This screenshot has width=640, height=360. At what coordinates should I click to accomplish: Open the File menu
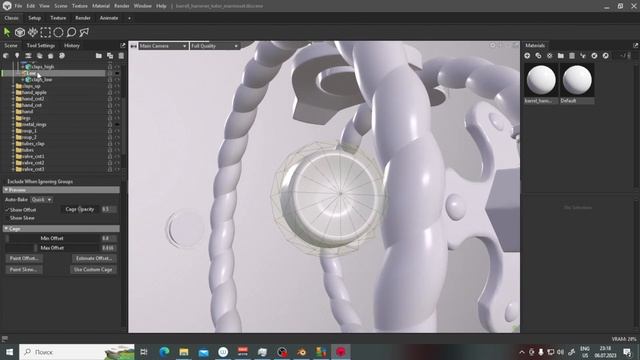tap(18, 6)
